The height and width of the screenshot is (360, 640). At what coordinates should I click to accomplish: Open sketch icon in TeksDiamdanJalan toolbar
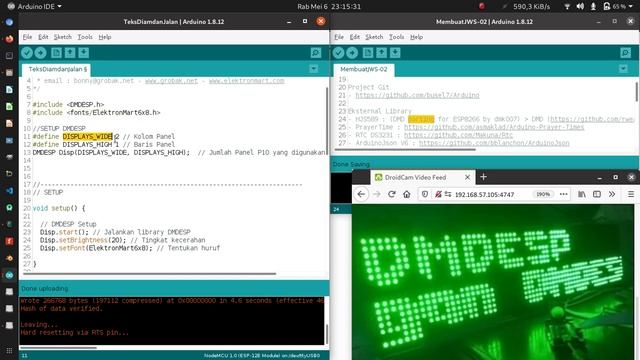coord(70,53)
